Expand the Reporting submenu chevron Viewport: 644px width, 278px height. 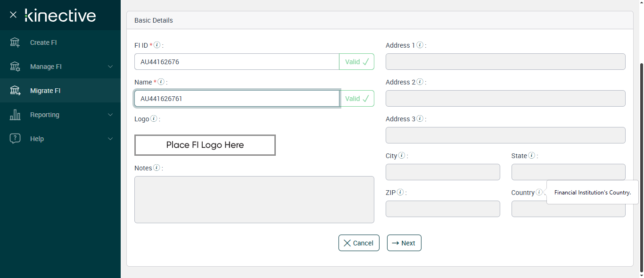coord(110,115)
